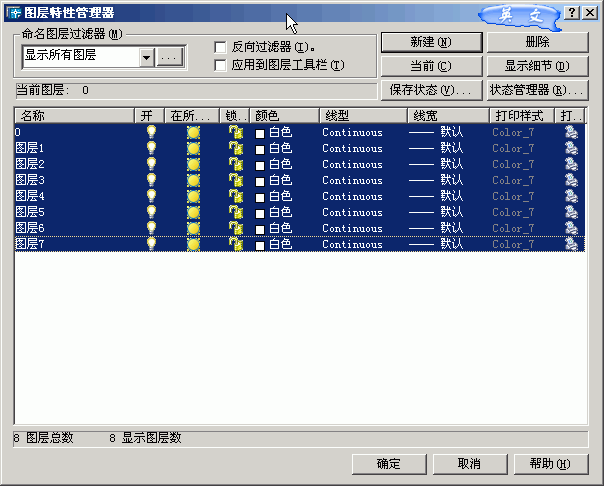Screen dimensions: 604x486
Task: Click the question mark help button in title bar
Action: click(572, 13)
